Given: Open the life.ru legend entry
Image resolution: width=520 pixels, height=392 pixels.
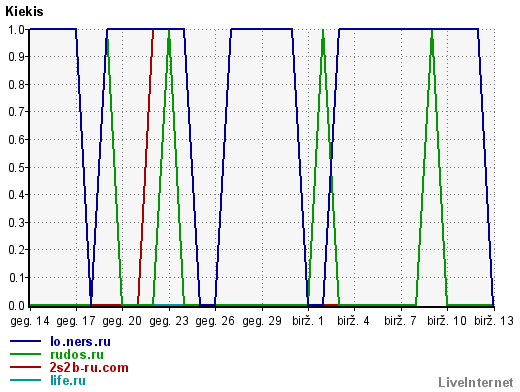Looking at the screenshot, I should coord(68,380).
